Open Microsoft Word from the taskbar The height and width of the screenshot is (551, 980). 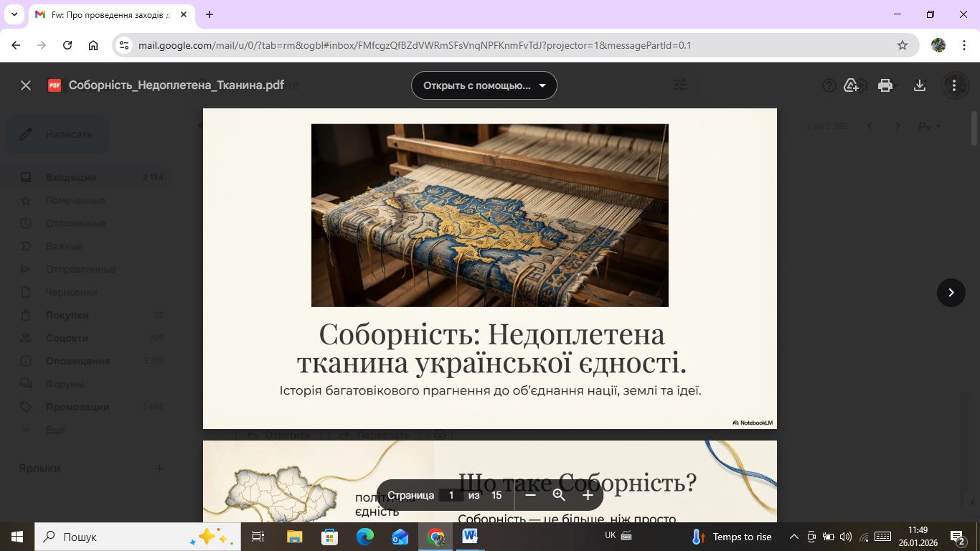(470, 536)
